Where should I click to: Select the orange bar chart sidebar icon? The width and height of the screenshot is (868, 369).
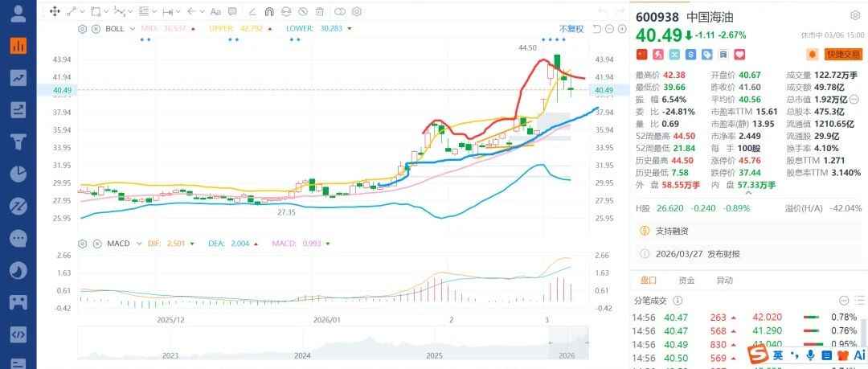pyautogui.click(x=18, y=46)
